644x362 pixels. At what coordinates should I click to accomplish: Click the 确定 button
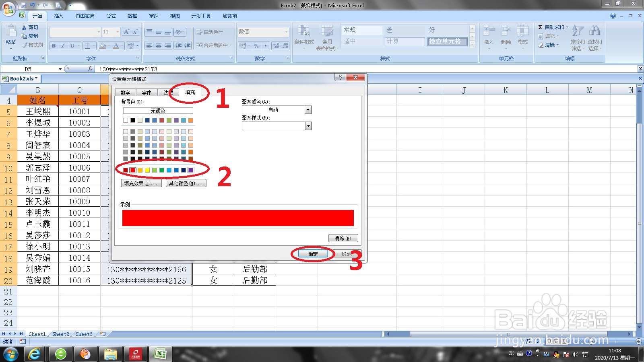pos(313,254)
